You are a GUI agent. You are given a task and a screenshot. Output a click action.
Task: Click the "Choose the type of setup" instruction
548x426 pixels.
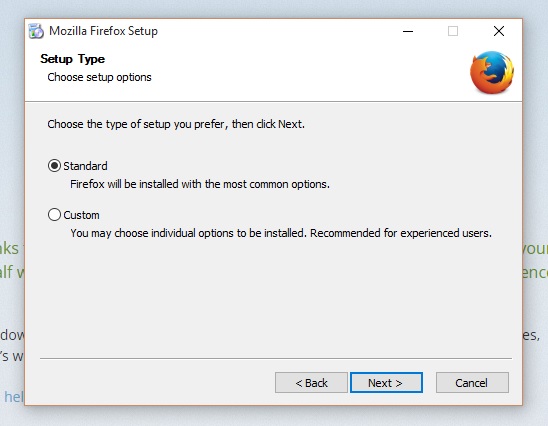176,124
